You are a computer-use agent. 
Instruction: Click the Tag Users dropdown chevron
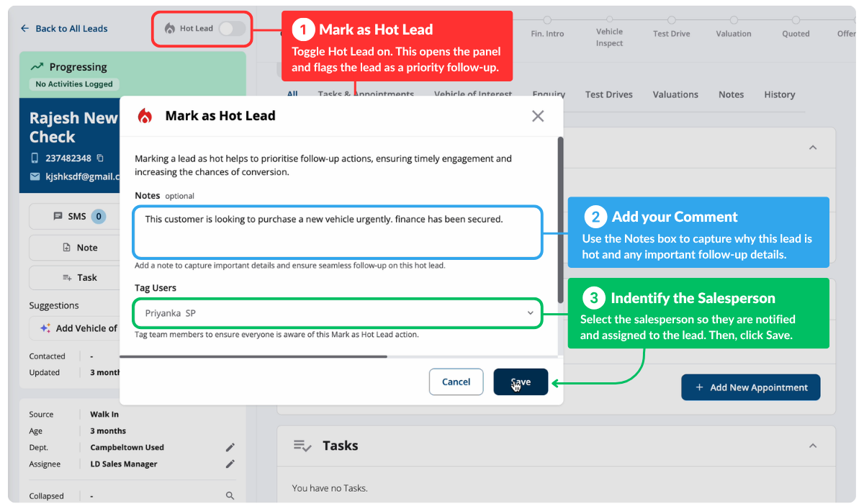coord(531,313)
